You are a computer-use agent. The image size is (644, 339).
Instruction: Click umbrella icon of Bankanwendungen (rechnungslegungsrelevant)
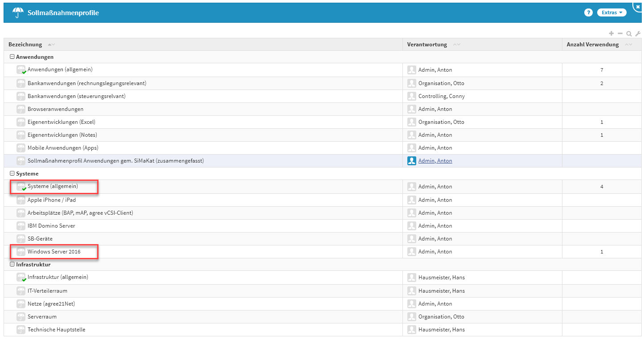[x=21, y=83]
